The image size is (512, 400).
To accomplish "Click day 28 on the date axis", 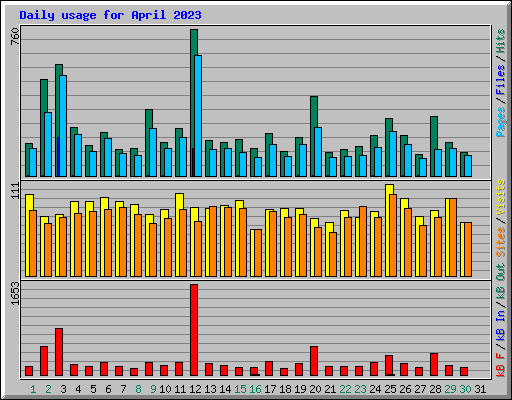I will (x=435, y=389).
